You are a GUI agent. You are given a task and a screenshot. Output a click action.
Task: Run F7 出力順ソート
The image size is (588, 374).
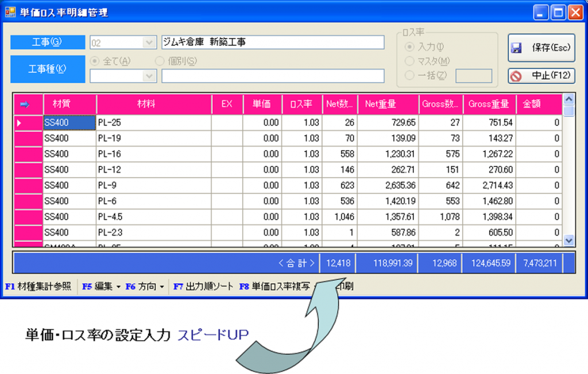(x=203, y=287)
